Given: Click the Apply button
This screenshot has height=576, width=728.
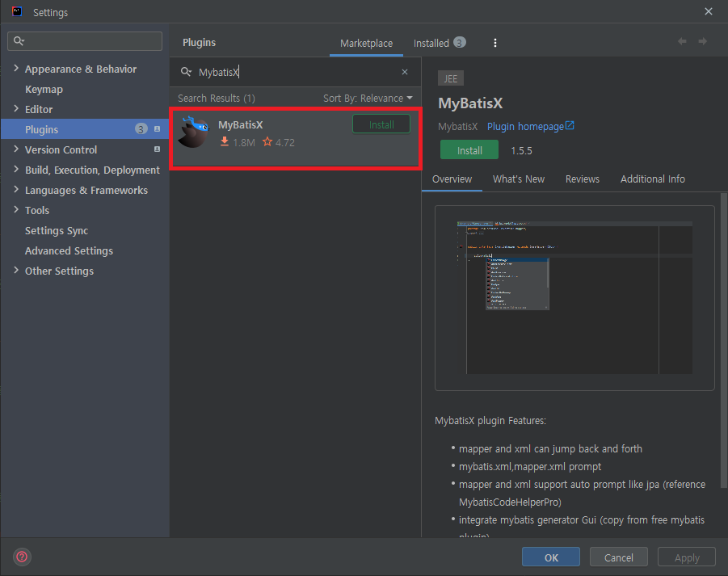Looking at the screenshot, I should pyautogui.click(x=687, y=557).
